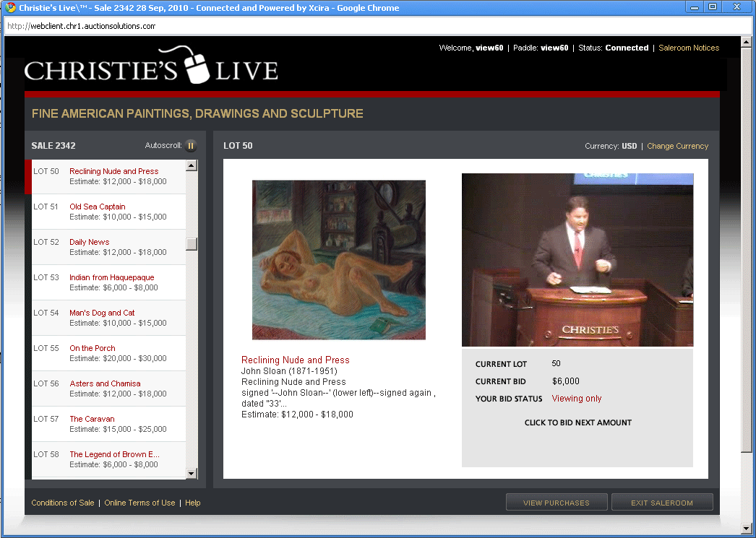Click the live auction video feed
Screen dimensions: 756x538
pyautogui.click(x=577, y=260)
